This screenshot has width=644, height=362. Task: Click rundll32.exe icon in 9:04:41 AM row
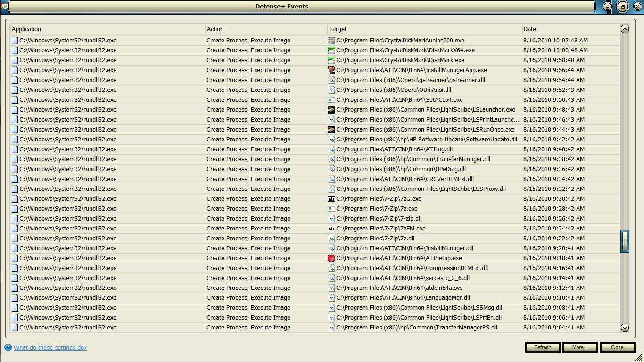15,328
